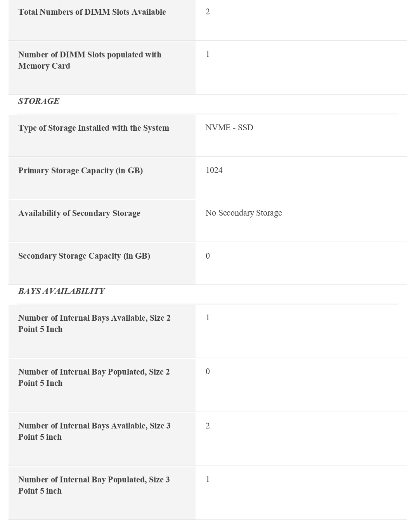Click the DIMM Slots populated with Memory Card label
The height and width of the screenshot is (532, 414).
(x=90, y=60)
